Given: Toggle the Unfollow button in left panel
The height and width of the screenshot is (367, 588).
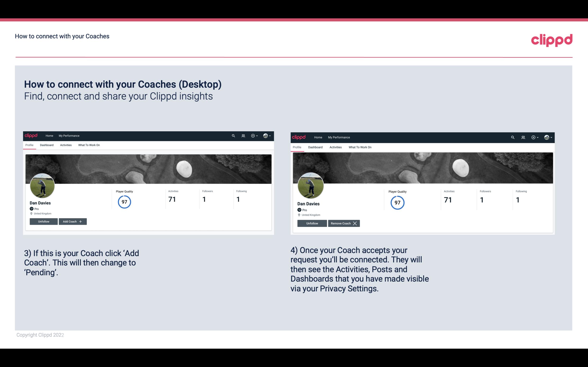Looking at the screenshot, I should [x=44, y=221].
